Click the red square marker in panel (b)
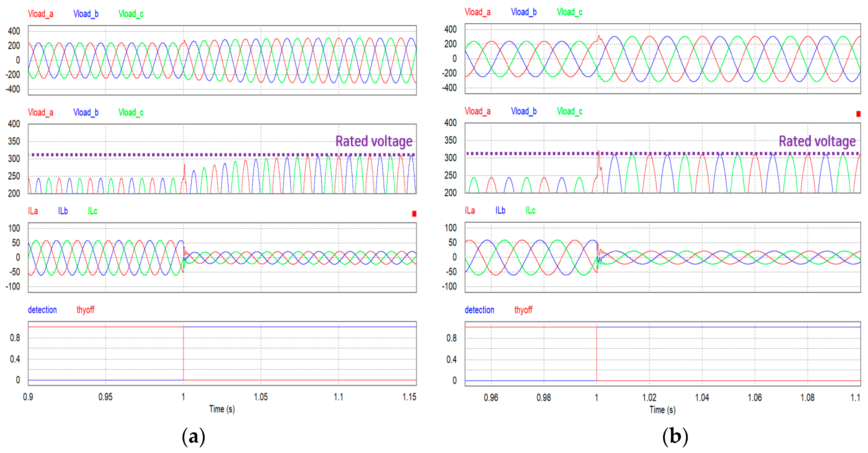This screenshot has width=868, height=453. point(858,114)
